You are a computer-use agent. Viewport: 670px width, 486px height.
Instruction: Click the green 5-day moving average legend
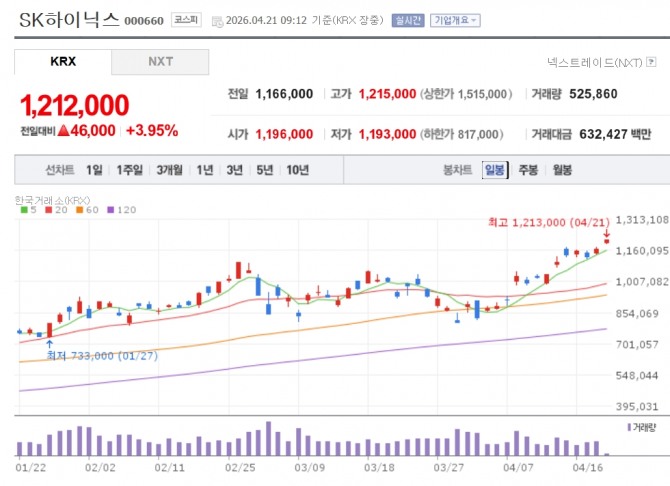23,210
